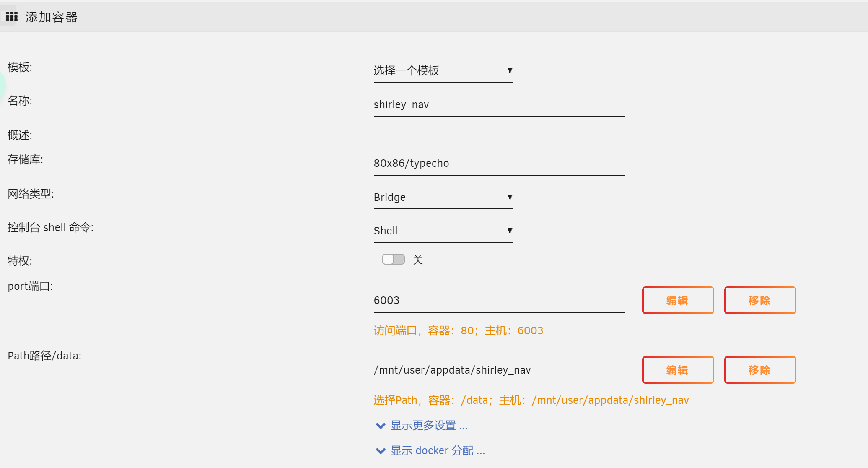Click the grid icon beside 添加容器

point(11,16)
